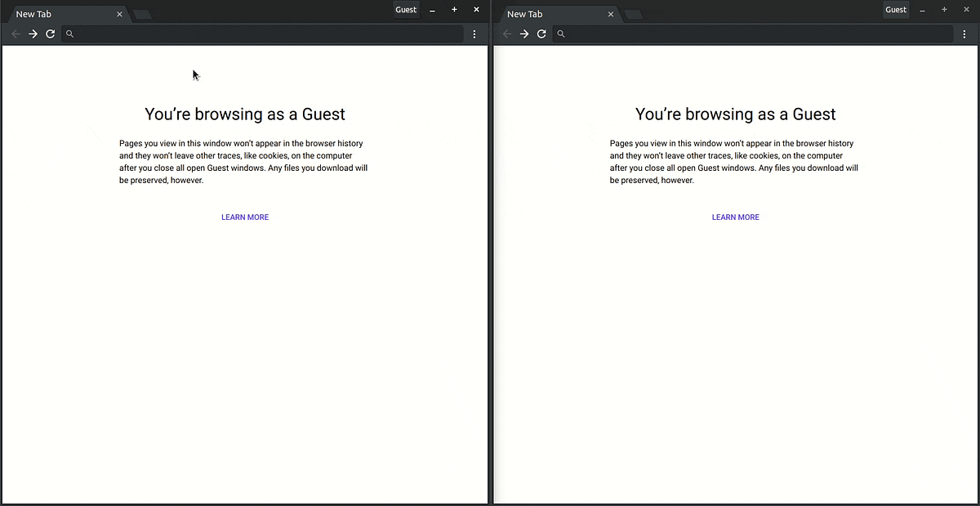Screen dimensions: 980x506
Task: Click the search icon in the right address bar
Action: (560, 34)
